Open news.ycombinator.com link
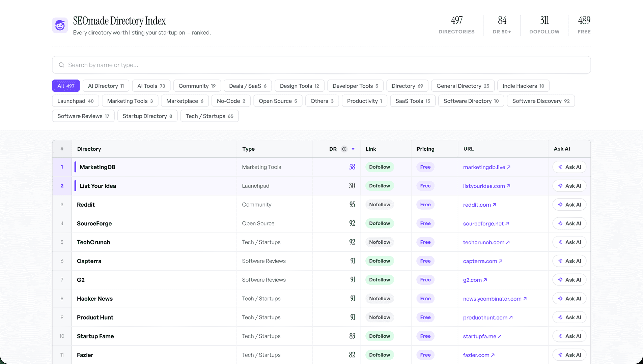The height and width of the screenshot is (364, 643). pos(495,299)
